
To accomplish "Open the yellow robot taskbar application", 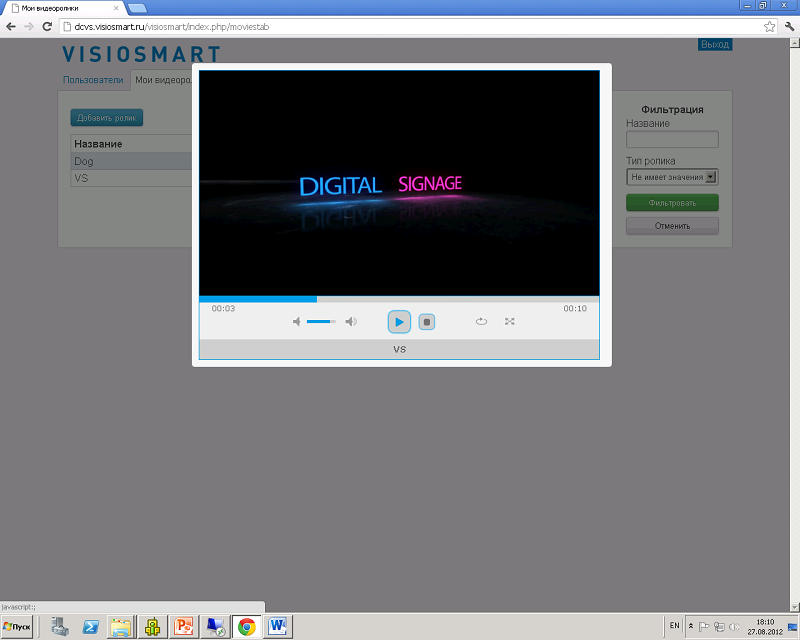I will pos(152,627).
